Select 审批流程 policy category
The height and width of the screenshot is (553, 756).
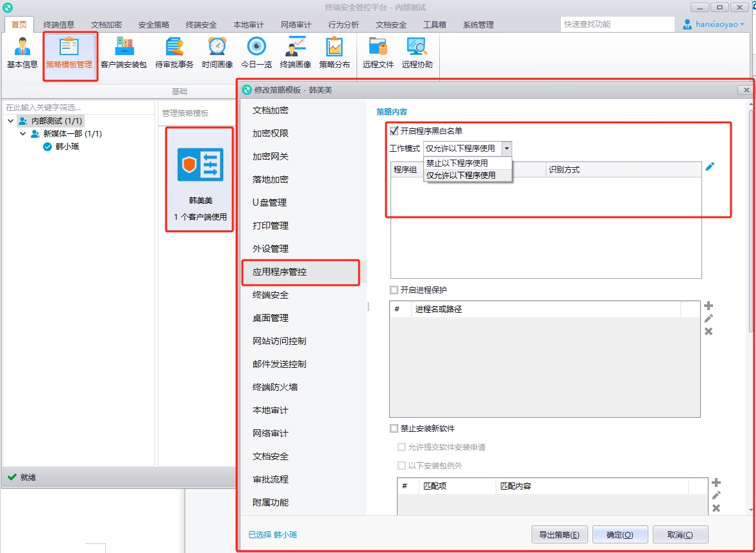tap(304, 479)
